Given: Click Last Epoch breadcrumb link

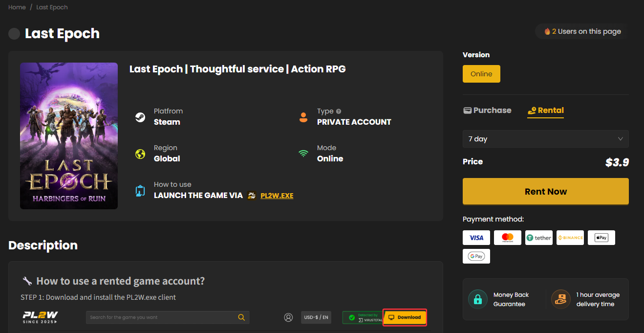Looking at the screenshot, I should (52, 7).
